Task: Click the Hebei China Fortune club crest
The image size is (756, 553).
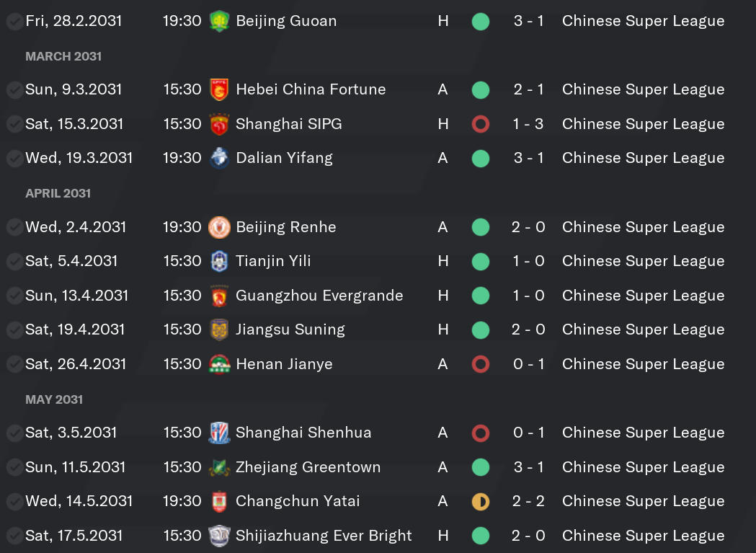Action: click(219, 89)
